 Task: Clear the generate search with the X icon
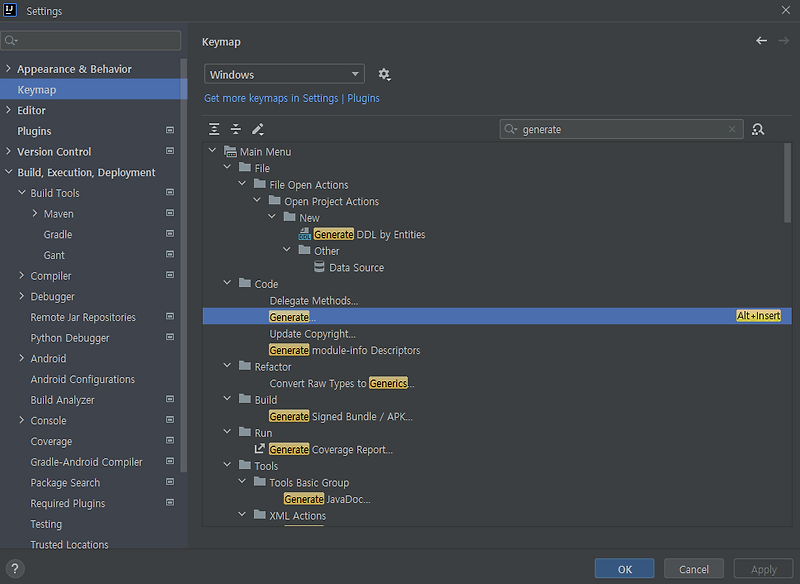pyautogui.click(x=732, y=129)
